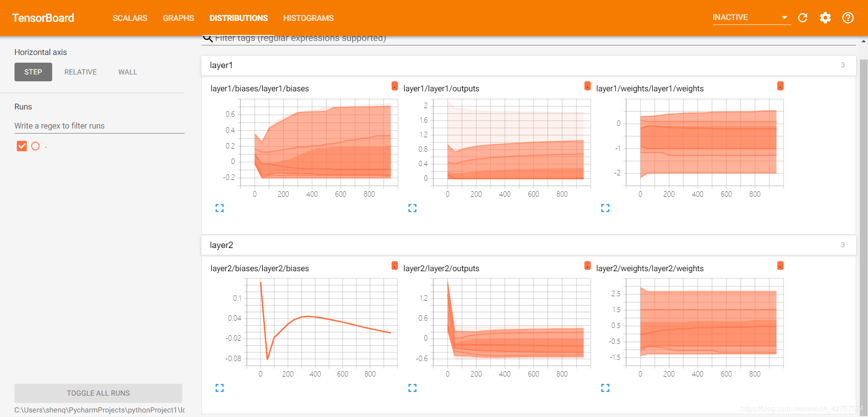Focus the filter tags search field

tap(535, 38)
